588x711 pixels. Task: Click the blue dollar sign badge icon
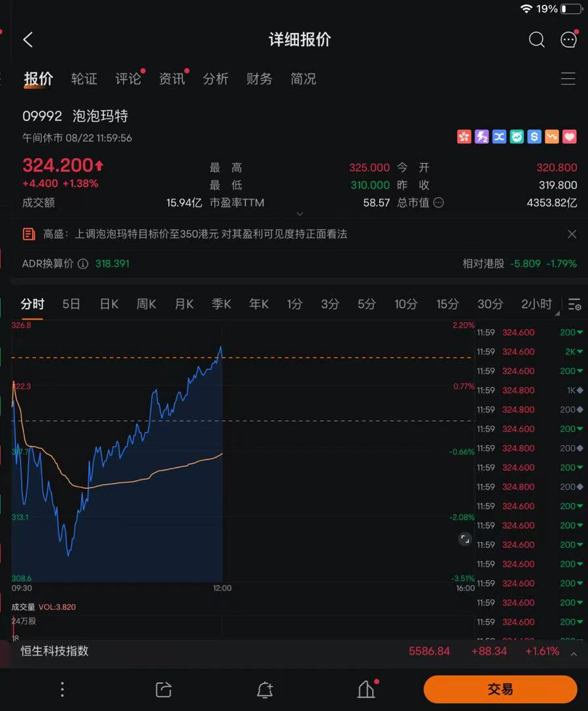(535, 136)
